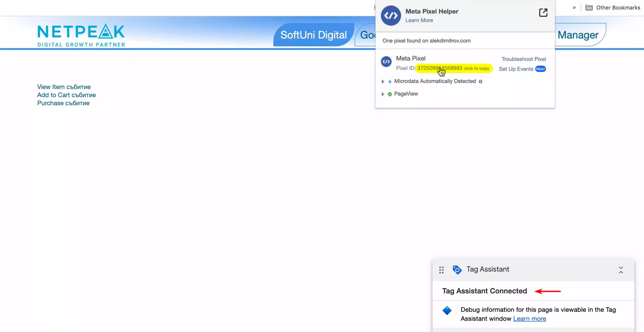Click the Tag Assistant Connected heading
This screenshot has width=644, height=332.
pos(484,291)
